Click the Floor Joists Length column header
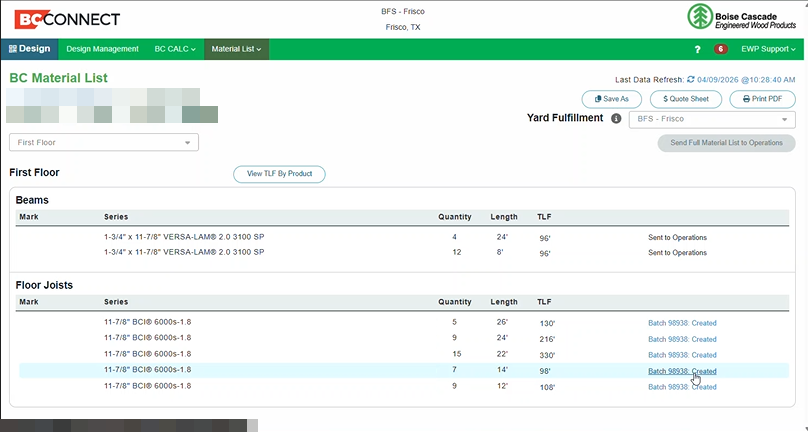 coord(504,302)
